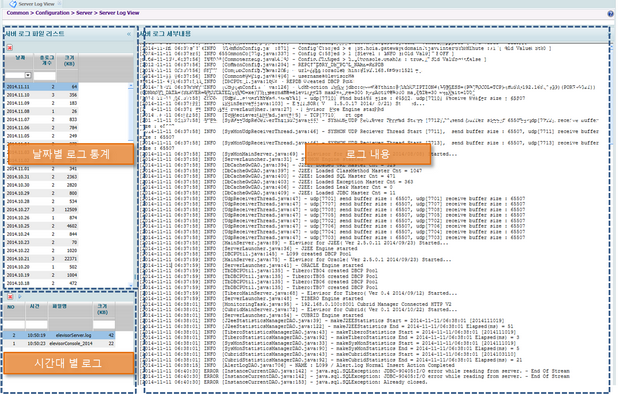
Task: Open the date filter dropdown arrow
Action: [28, 75]
